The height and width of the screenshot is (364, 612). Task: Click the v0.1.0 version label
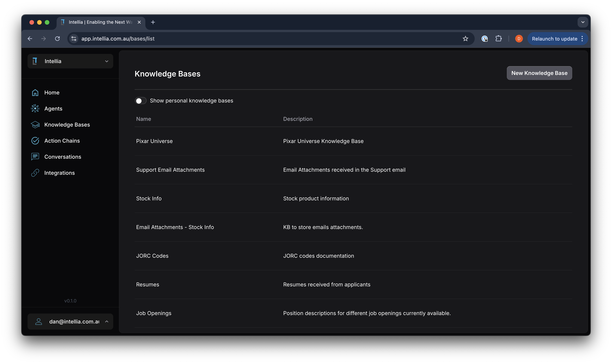(70, 301)
